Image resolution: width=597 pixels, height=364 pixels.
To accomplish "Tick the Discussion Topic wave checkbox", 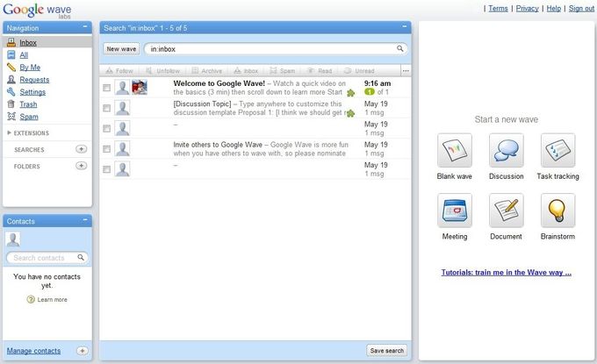I will coord(106,108).
